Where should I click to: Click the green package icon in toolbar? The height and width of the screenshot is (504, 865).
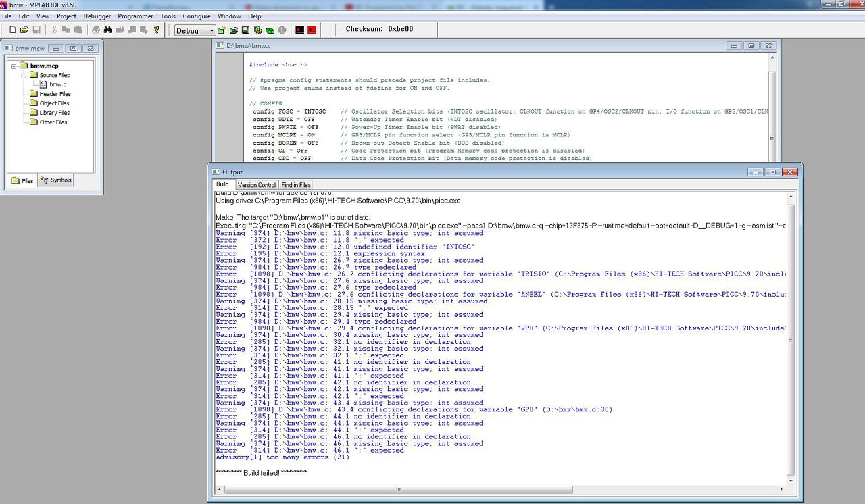pyautogui.click(x=270, y=30)
